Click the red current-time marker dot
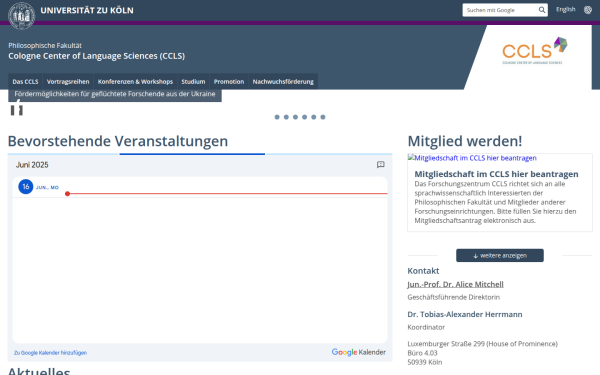This screenshot has height=375, width=600. click(x=67, y=194)
